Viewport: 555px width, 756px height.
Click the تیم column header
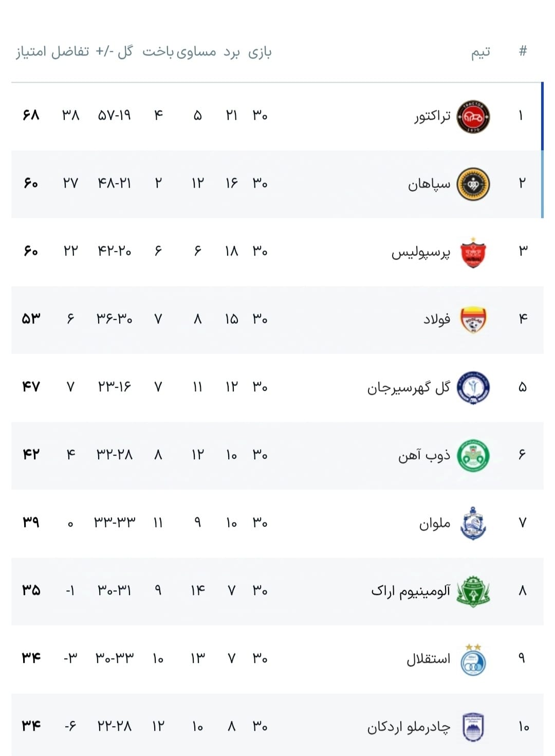tap(481, 52)
